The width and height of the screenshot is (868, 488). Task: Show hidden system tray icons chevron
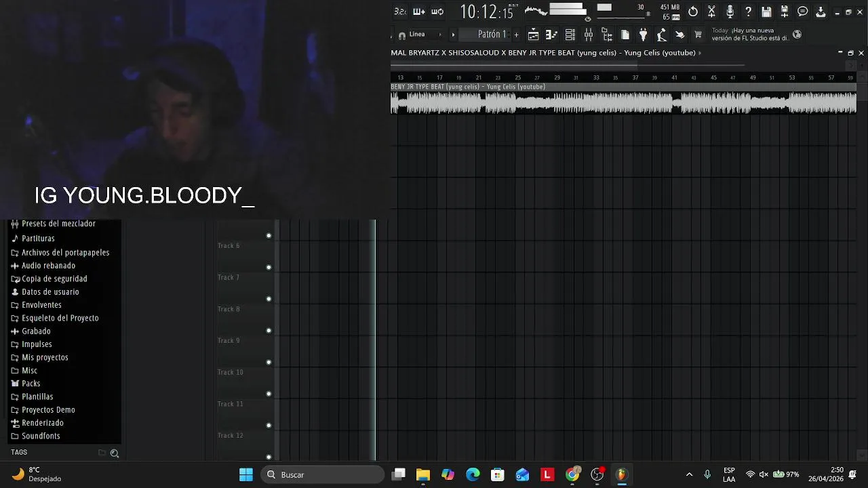(689, 474)
